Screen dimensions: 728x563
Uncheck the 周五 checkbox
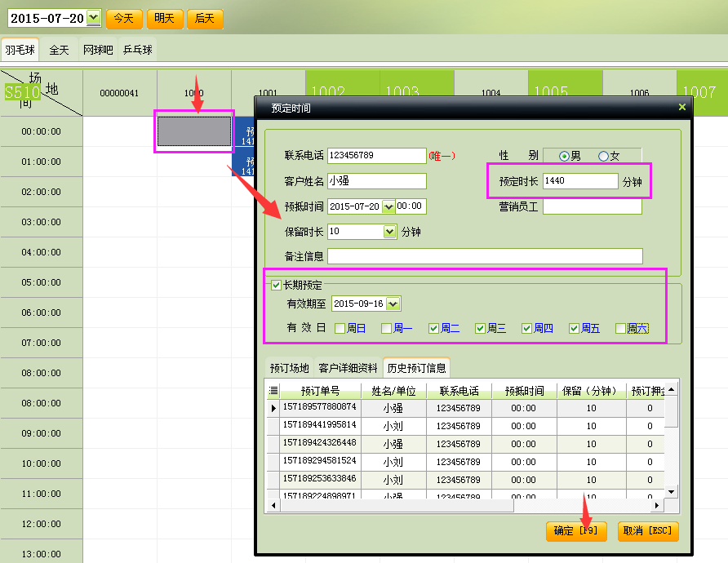click(x=574, y=329)
